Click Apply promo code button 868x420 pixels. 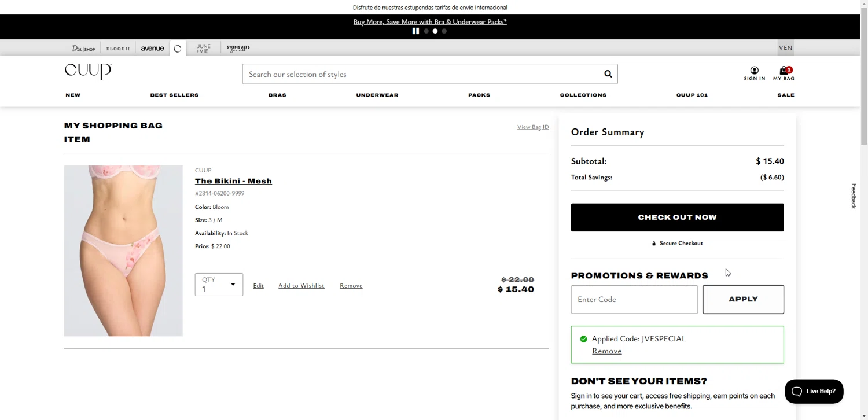click(743, 300)
